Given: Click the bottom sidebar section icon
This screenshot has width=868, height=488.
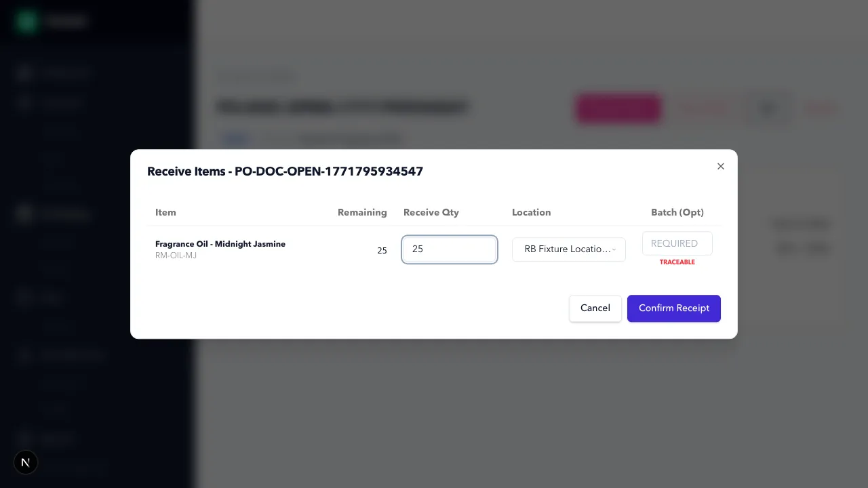Looking at the screenshot, I should [x=24, y=439].
